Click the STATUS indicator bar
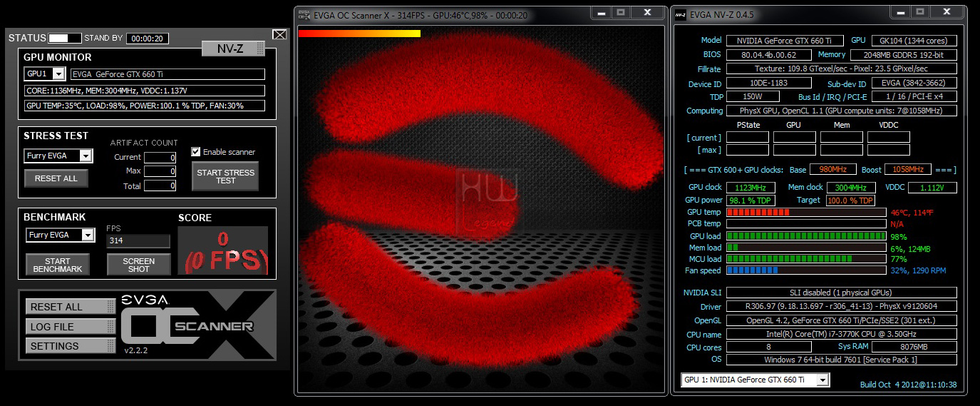 click(65, 38)
